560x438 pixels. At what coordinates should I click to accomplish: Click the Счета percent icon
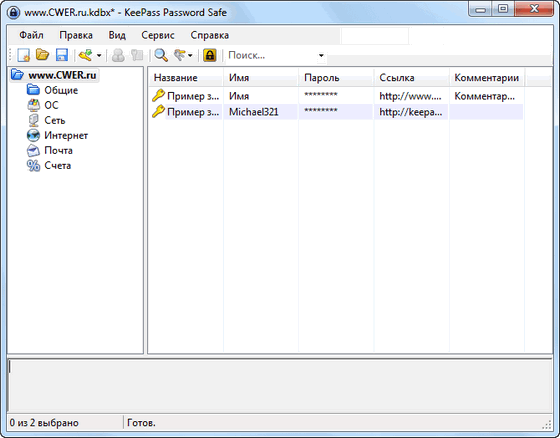[x=33, y=165]
